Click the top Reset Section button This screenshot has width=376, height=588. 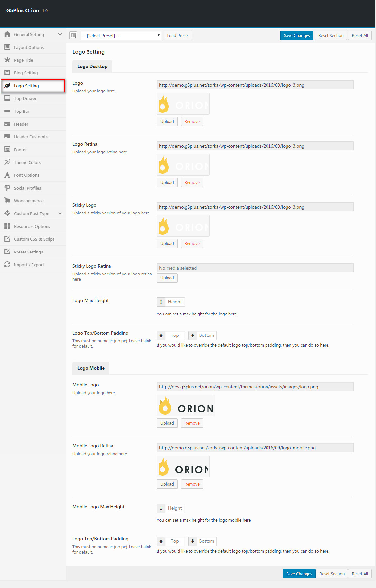[331, 35]
